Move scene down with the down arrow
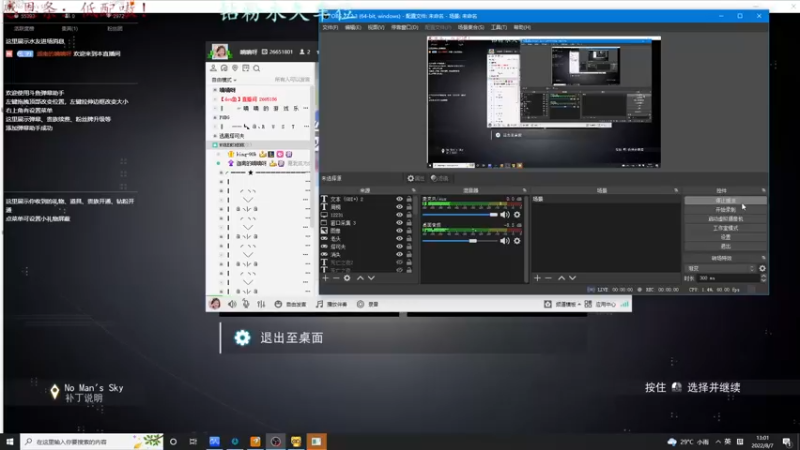Viewport: 800px width, 450px height. pos(572,278)
